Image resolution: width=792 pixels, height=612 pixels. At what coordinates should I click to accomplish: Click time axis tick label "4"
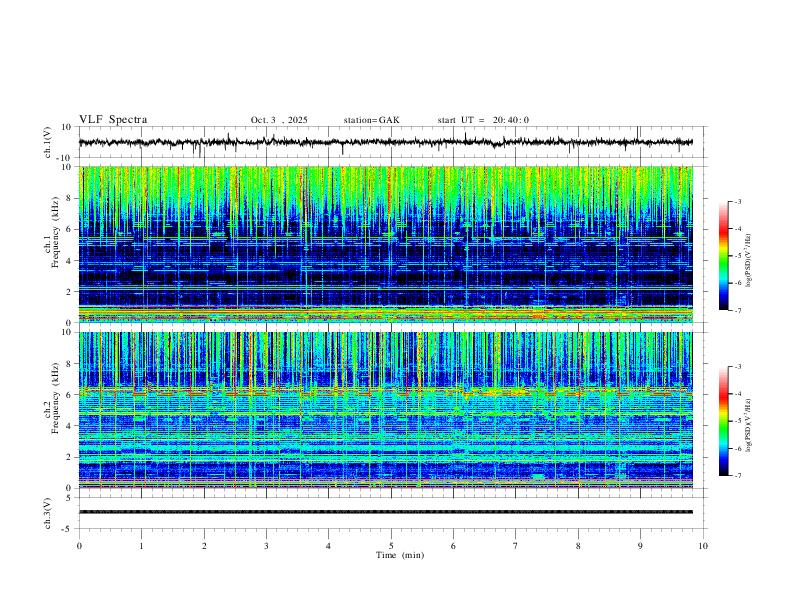(328, 546)
